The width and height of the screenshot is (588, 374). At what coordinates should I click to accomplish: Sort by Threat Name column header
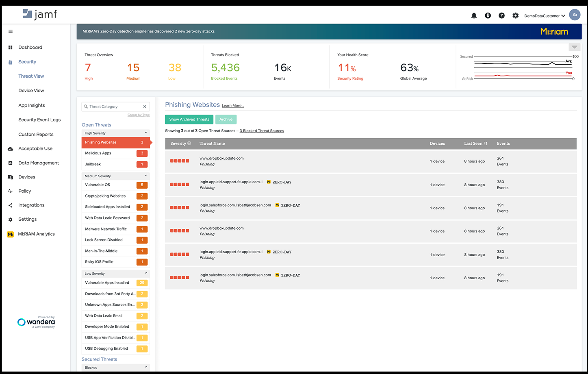click(x=212, y=144)
